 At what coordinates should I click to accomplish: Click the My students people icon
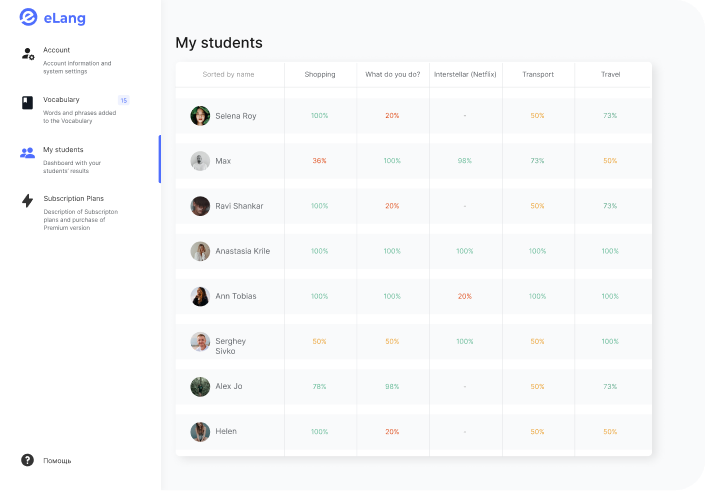(x=28, y=153)
